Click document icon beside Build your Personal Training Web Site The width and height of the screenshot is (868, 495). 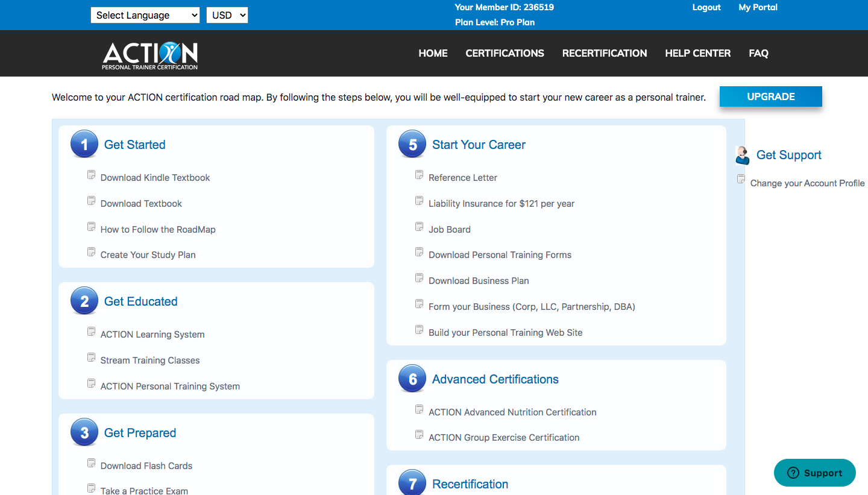coord(419,330)
